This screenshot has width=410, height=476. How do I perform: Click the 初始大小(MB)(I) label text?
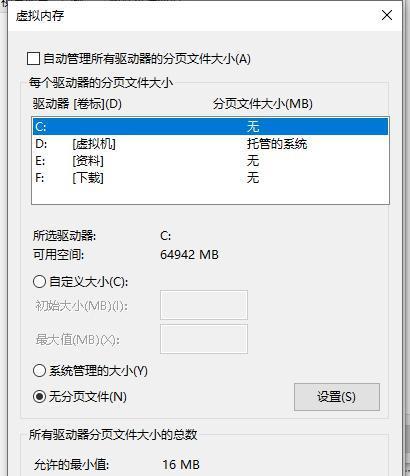coord(82,306)
